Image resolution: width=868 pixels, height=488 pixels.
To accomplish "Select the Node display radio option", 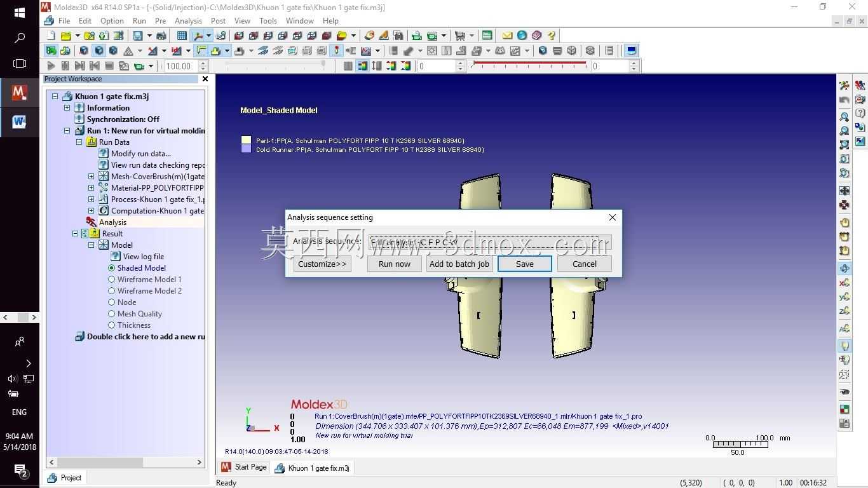I will [112, 302].
